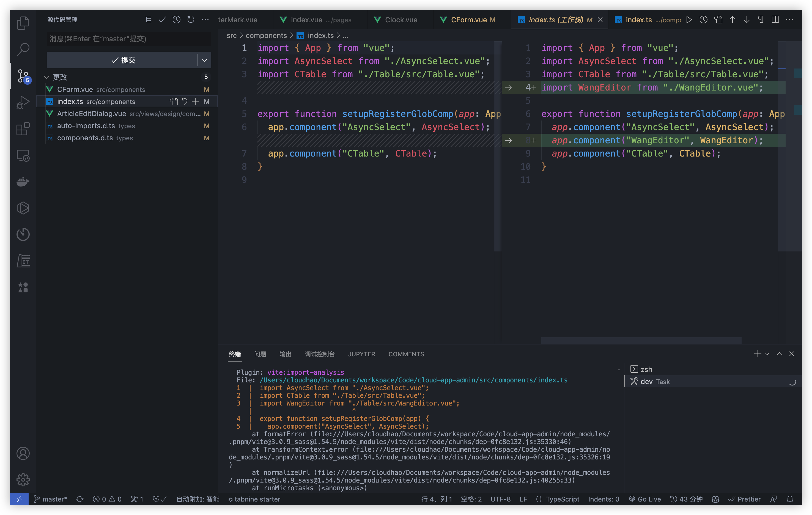Toggle whitespace rendering with the pilcrow icon
The image size is (812, 515).
point(760,20)
